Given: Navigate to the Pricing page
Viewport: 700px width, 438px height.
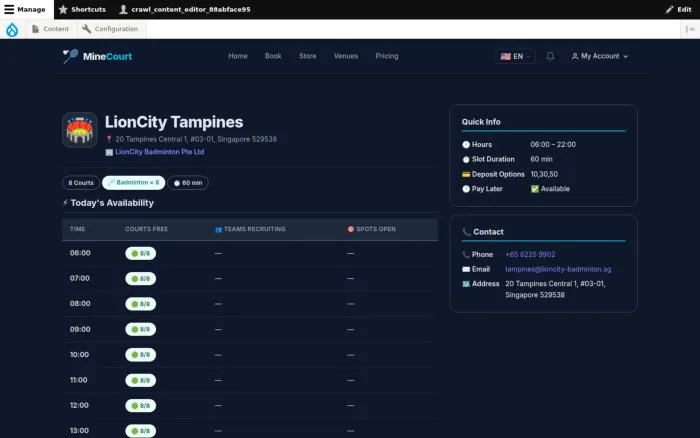Looking at the screenshot, I should pos(387,56).
